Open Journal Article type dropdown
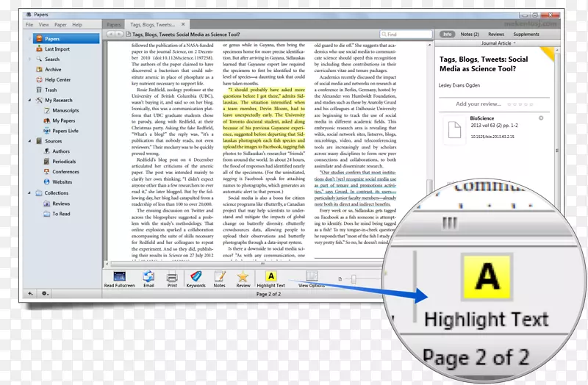This screenshot has width=588, height=385. pos(498,43)
